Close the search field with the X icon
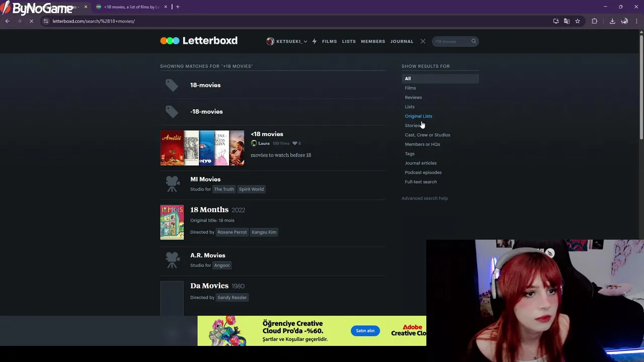 coord(423,41)
